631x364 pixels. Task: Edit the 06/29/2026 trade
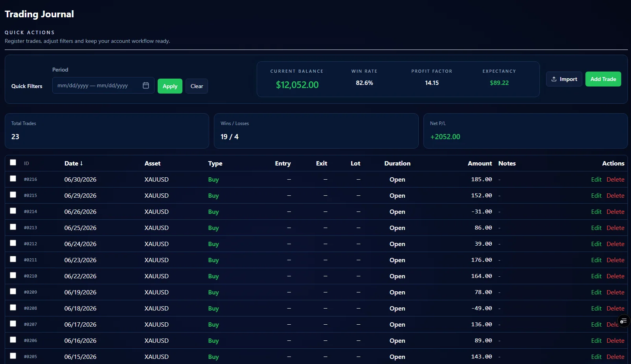click(596, 195)
